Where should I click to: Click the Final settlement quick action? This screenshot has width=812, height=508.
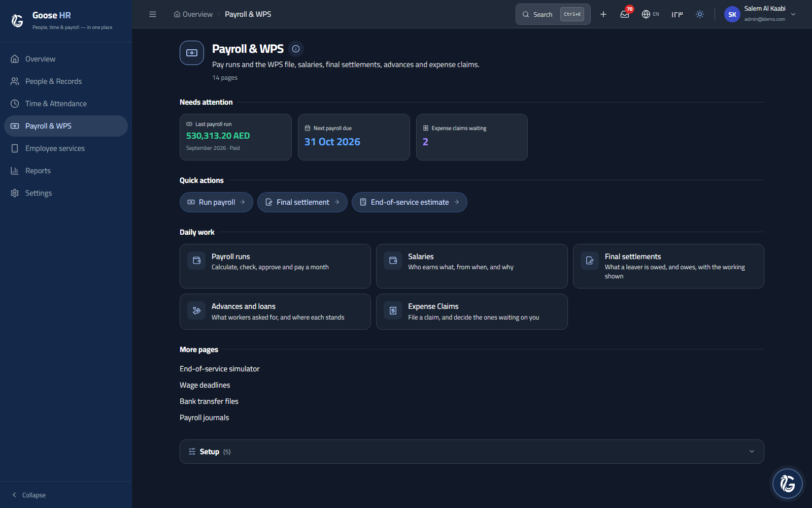302,202
